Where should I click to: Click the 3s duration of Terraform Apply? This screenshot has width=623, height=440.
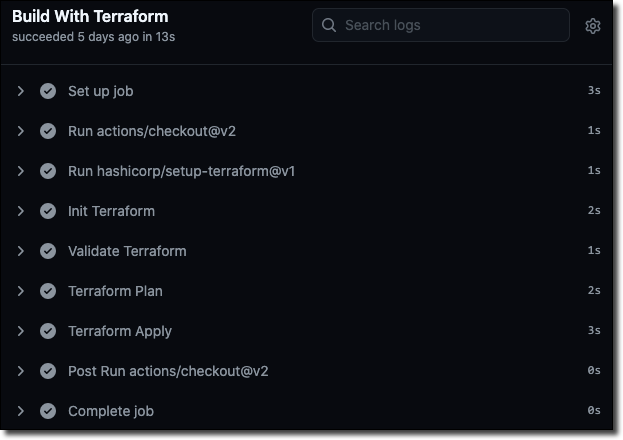click(x=594, y=331)
